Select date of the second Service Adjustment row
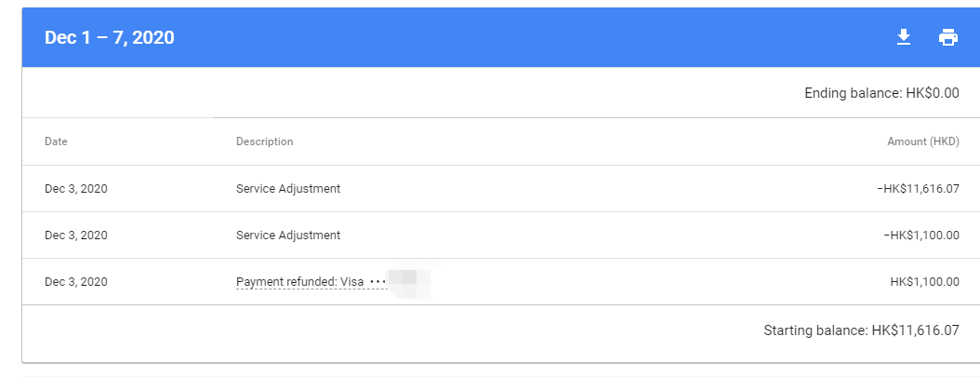The width and height of the screenshot is (980, 377). [x=76, y=236]
